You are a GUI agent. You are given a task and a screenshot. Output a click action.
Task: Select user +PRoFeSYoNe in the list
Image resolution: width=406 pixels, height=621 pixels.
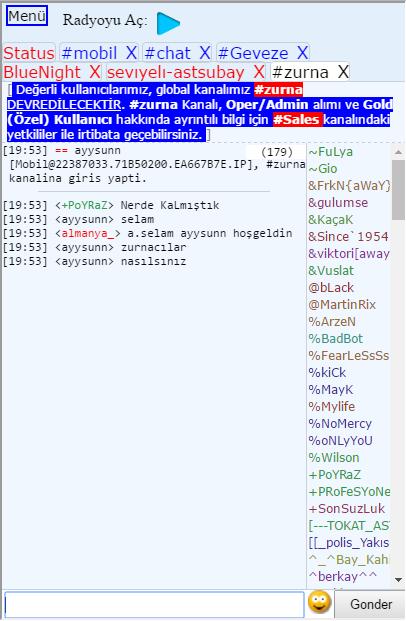(x=349, y=492)
